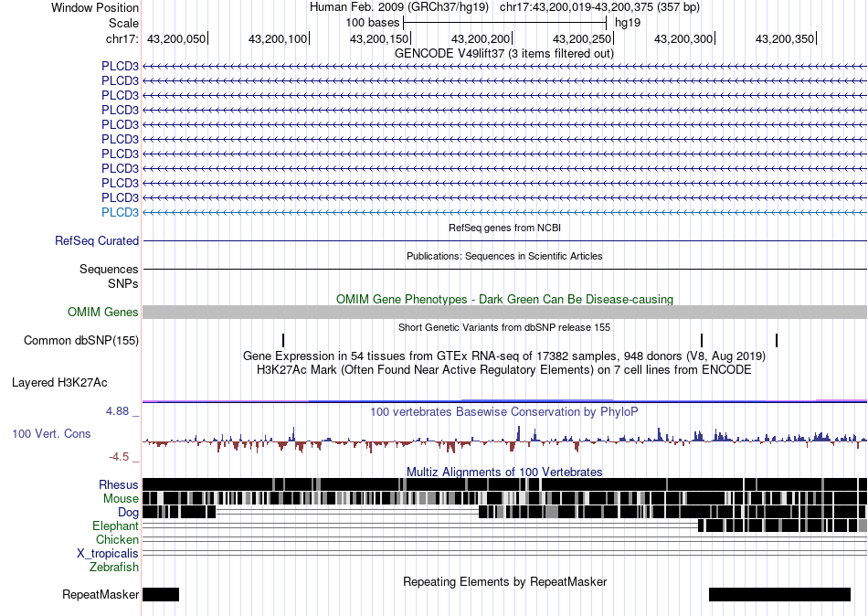Click the "RefSeq Curated" track label

tap(97, 241)
